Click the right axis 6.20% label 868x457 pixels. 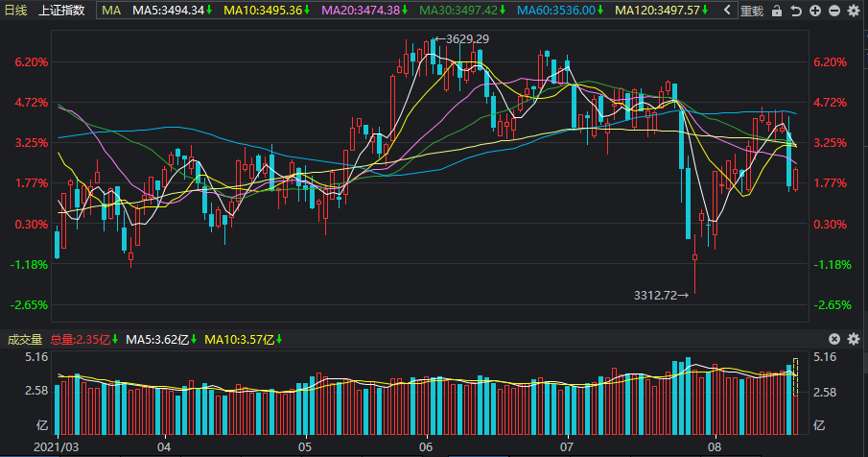pyautogui.click(x=831, y=62)
